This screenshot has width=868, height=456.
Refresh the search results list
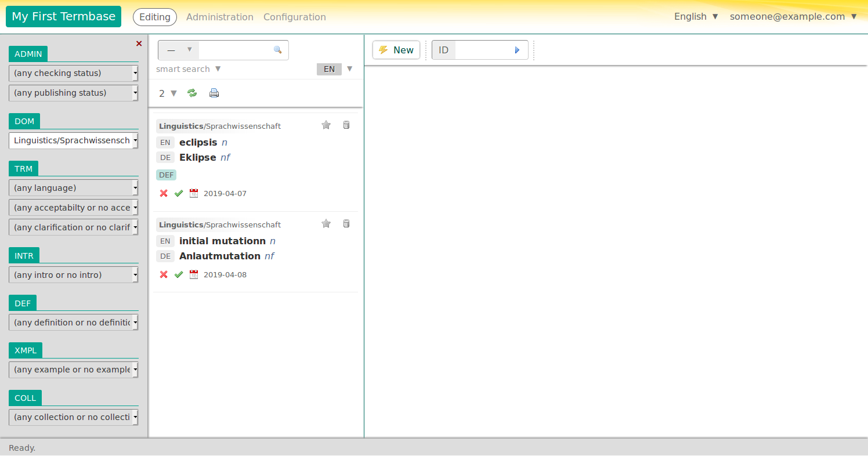(x=192, y=93)
